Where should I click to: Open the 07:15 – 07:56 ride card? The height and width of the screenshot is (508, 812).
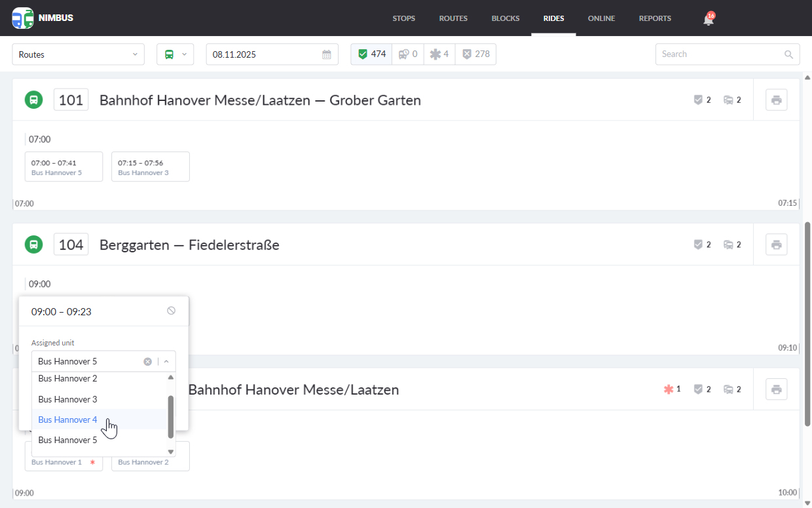pyautogui.click(x=150, y=166)
